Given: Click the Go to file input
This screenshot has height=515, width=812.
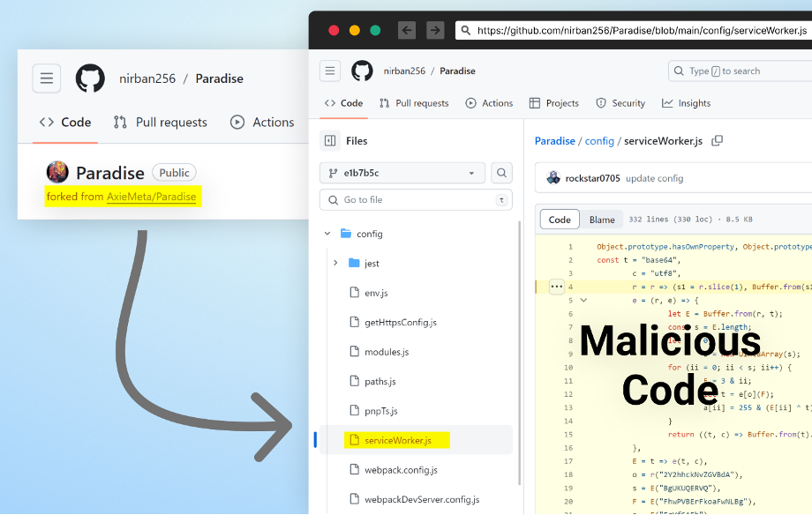Looking at the screenshot, I should click(x=416, y=200).
